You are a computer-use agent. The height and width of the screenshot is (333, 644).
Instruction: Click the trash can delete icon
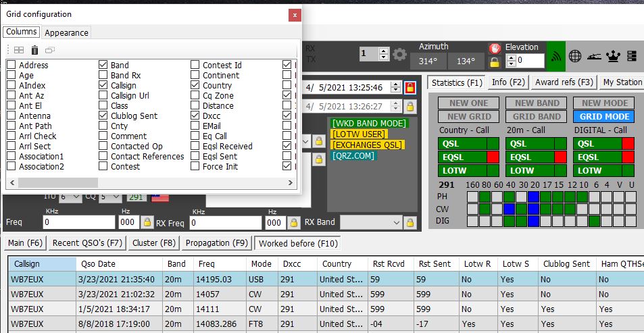[x=35, y=50]
